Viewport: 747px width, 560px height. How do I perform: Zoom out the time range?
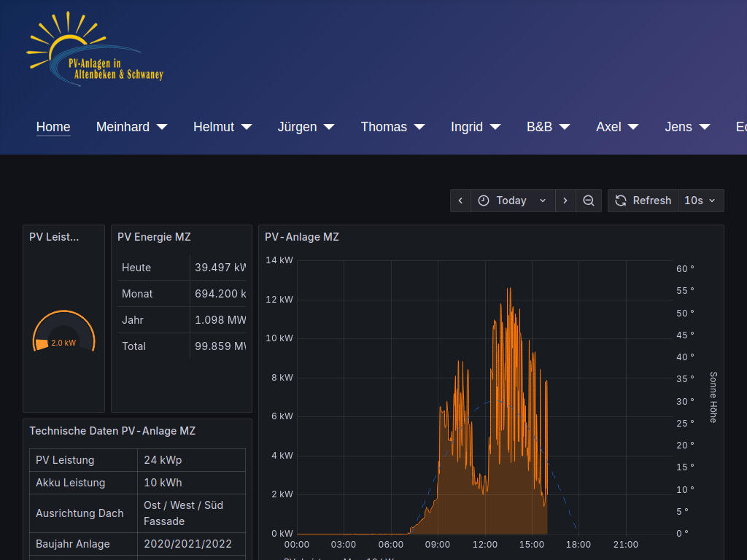pyautogui.click(x=589, y=201)
